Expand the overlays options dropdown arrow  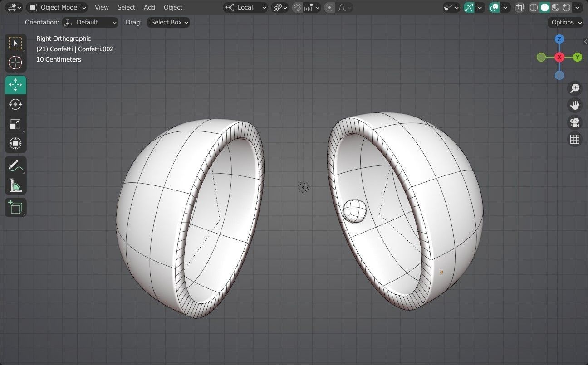[x=505, y=7]
